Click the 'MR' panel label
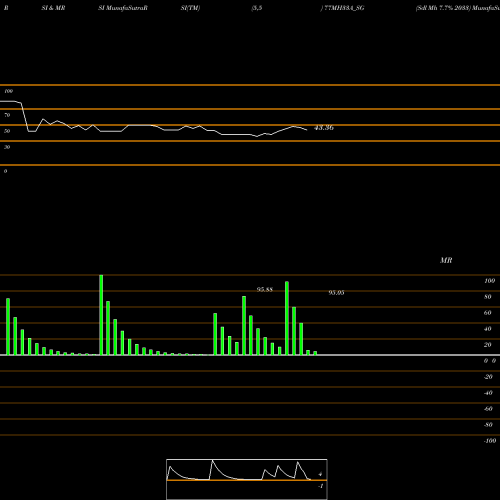The image size is (500, 500). [446, 260]
